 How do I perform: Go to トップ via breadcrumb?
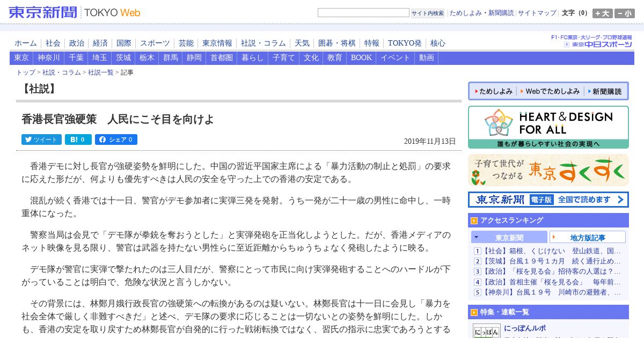click(x=26, y=72)
